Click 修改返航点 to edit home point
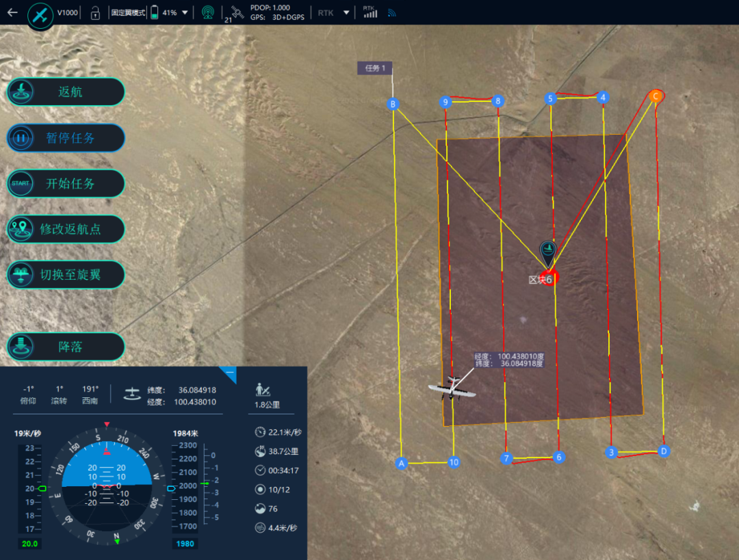739x560 pixels. [66, 229]
